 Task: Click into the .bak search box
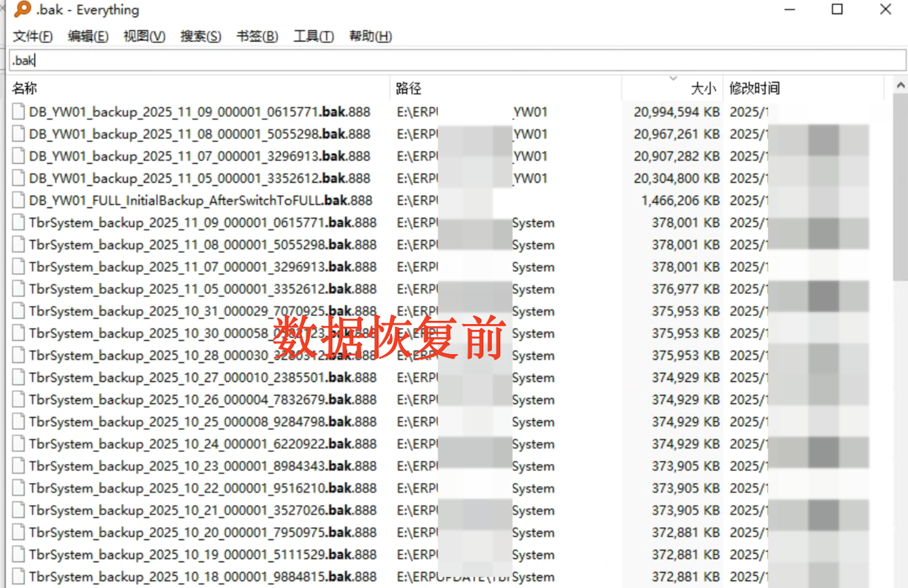[x=457, y=61]
